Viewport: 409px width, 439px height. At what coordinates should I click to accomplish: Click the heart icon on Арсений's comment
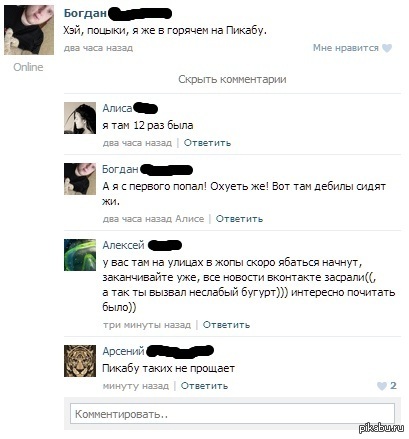382,386
